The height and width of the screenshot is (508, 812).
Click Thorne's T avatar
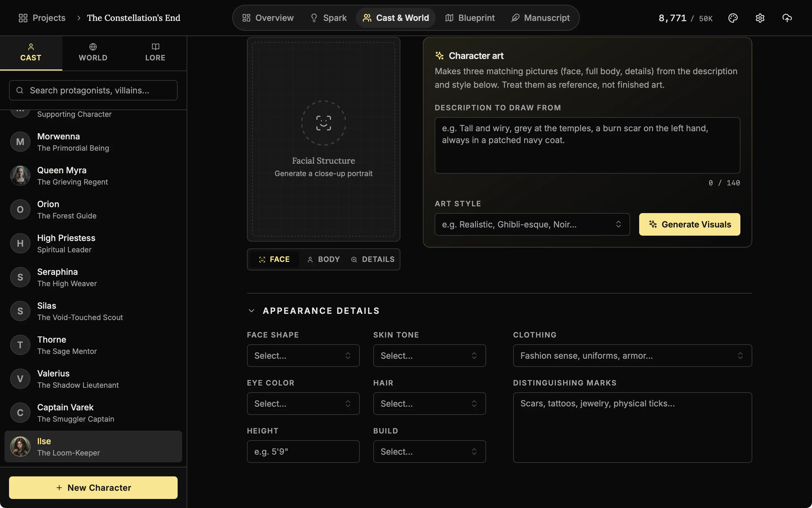(x=20, y=345)
